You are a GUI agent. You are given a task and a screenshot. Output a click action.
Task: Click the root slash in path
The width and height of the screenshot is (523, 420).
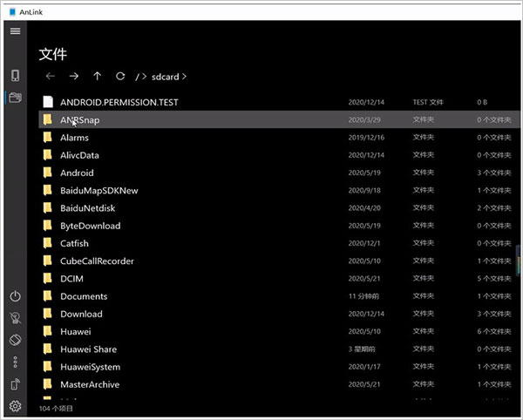(138, 77)
